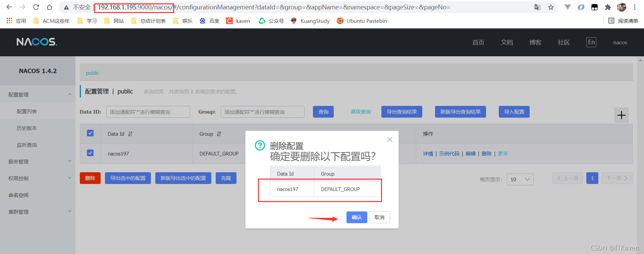
Task: Toggle the select-all checkbox in table header
Action: (90, 133)
